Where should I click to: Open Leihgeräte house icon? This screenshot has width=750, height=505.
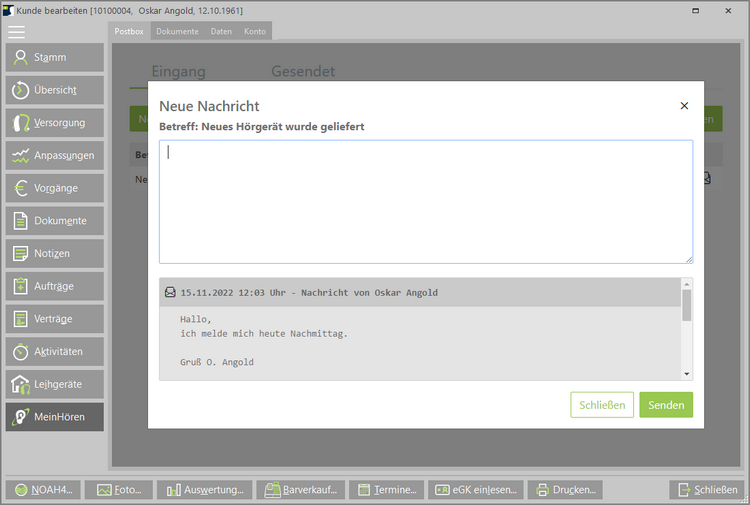(x=20, y=384)
